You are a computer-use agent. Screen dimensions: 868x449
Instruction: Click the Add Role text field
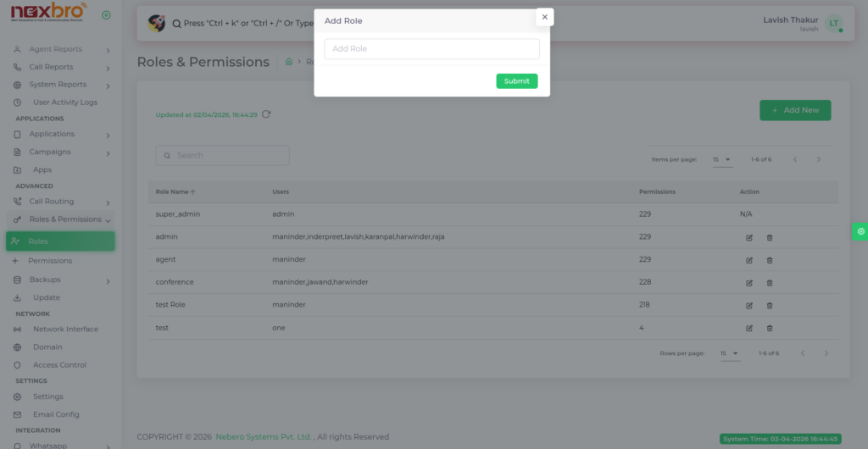click(x=431, y=49)
